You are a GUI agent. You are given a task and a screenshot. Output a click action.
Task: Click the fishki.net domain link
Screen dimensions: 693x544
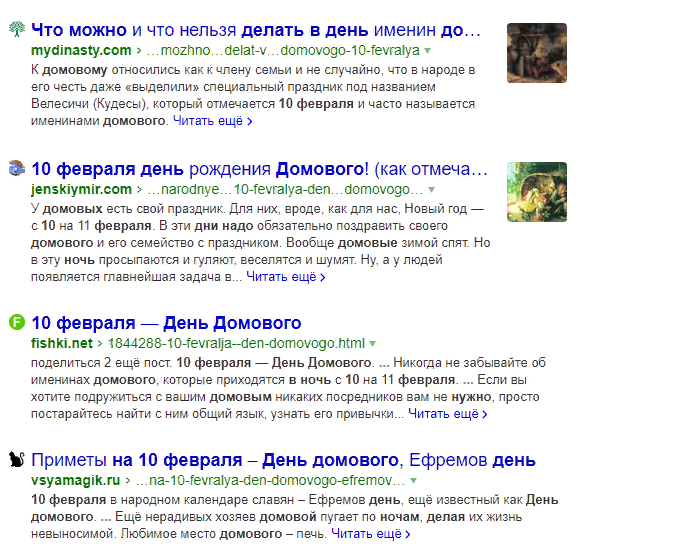(x=62, y=343)
